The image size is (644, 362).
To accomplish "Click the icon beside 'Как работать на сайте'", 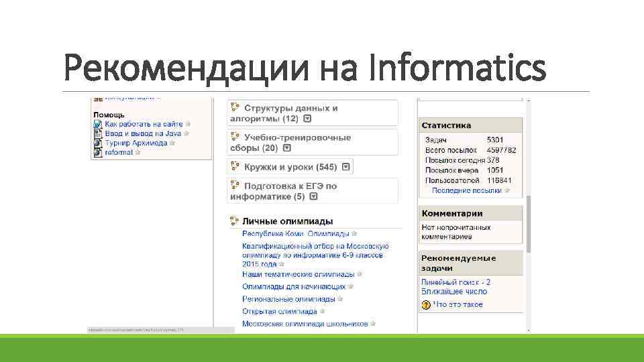I will coord(98,124).
